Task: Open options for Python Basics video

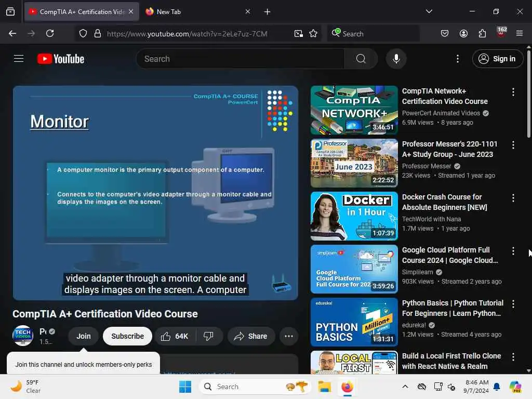Action: click(513, 304)
